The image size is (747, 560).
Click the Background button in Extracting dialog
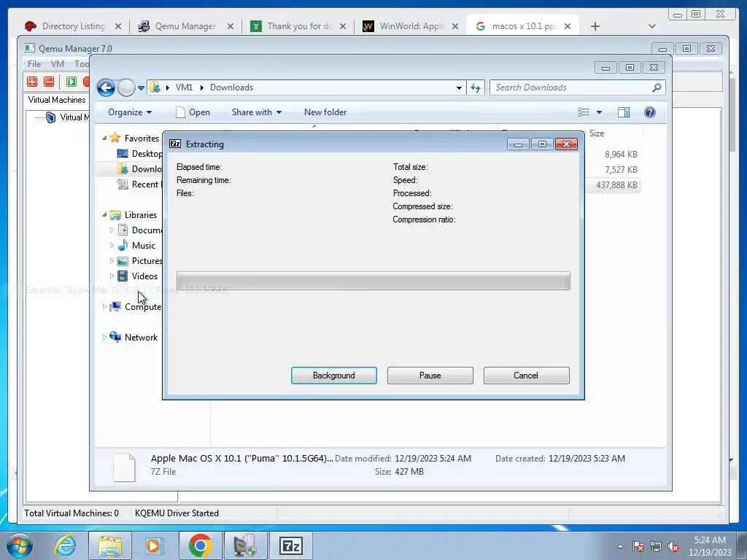pyautogui.click(x=333, y=376)
